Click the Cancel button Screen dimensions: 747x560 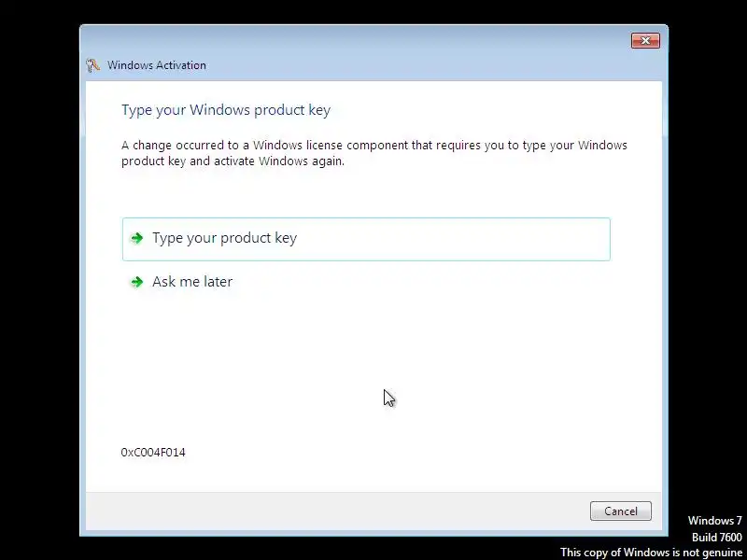(620, 511)
